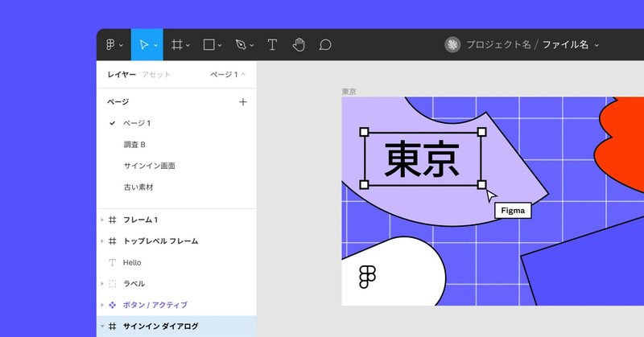Add a new page with plus icon
Image resolution: width=644 pixels, height=337 pixels.
(x=243, y=102)
